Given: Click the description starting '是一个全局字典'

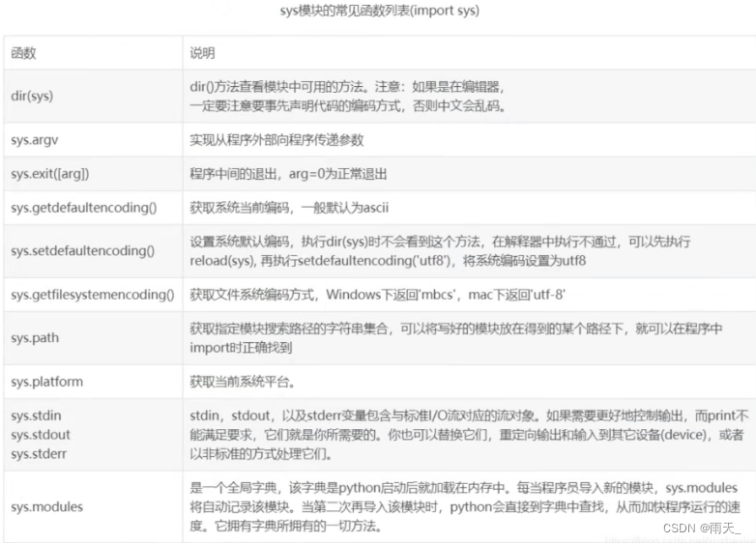Looking at the screenshot, I should click(465, 507).
